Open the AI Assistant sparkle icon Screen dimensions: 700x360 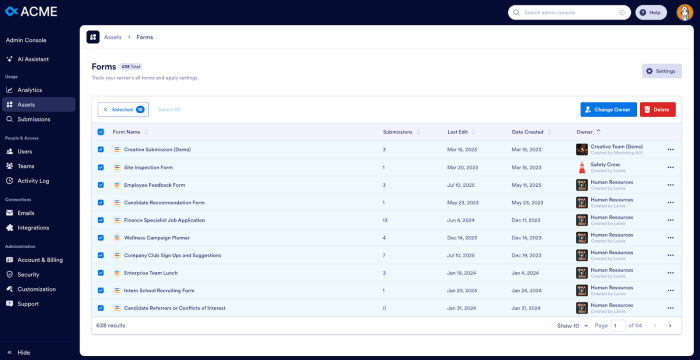click(9, 59)
